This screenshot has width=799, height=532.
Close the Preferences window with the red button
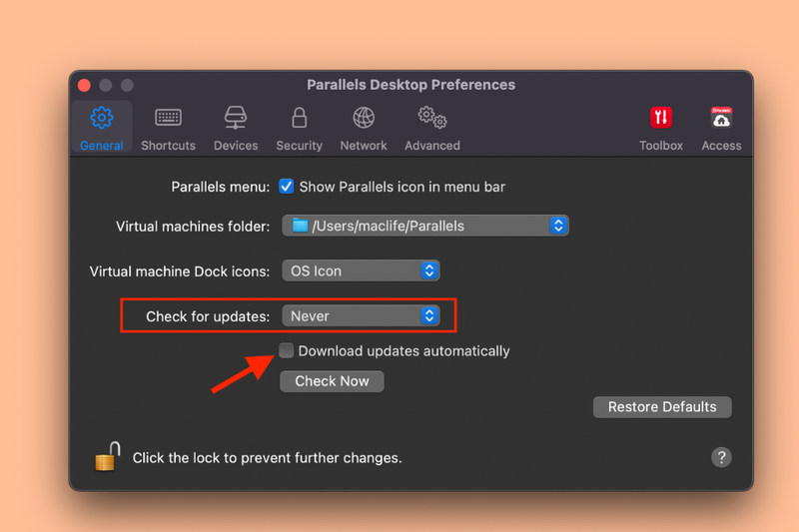tap(84, 85)
